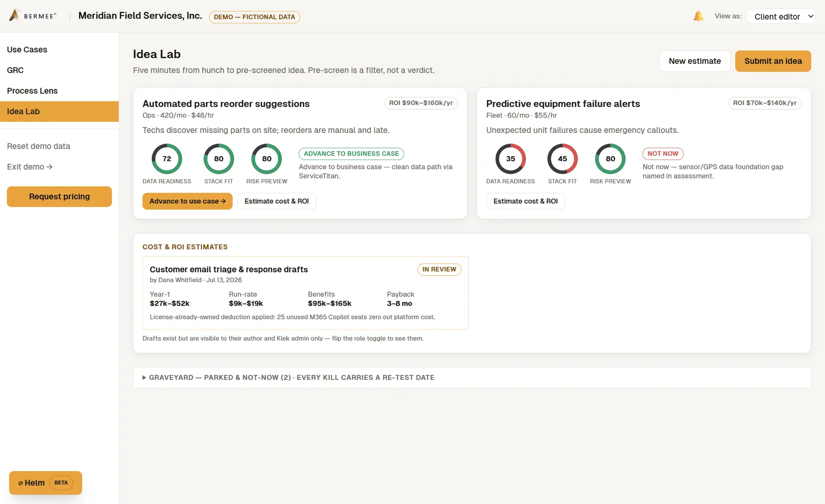Select Idea Lab sidebar item
The image size is (825, 504).
pyautogui.click(x=59, y=111)
